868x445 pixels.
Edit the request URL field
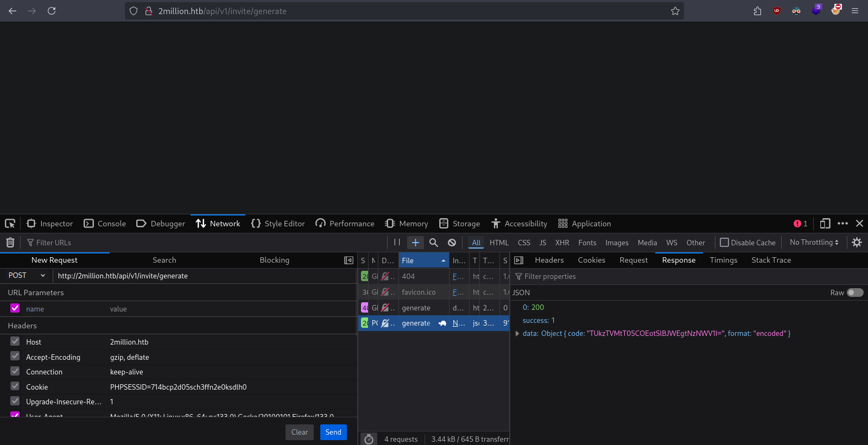click(x=205, y=276)
